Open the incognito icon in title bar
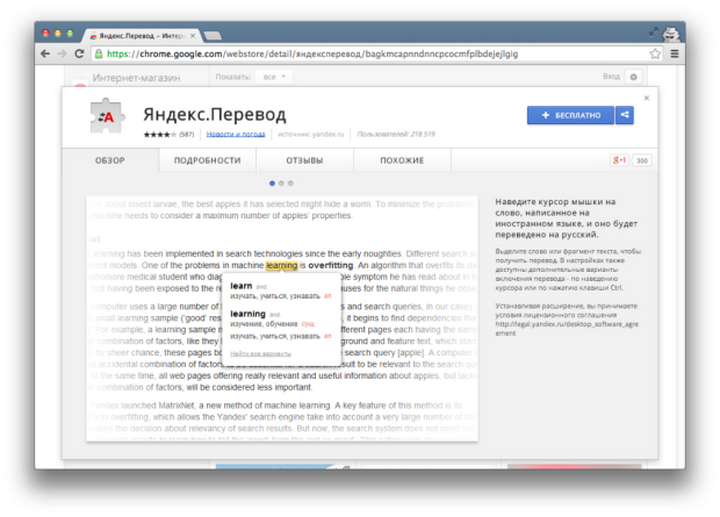This screenshot has width=720, height=517. pos(671,33)
